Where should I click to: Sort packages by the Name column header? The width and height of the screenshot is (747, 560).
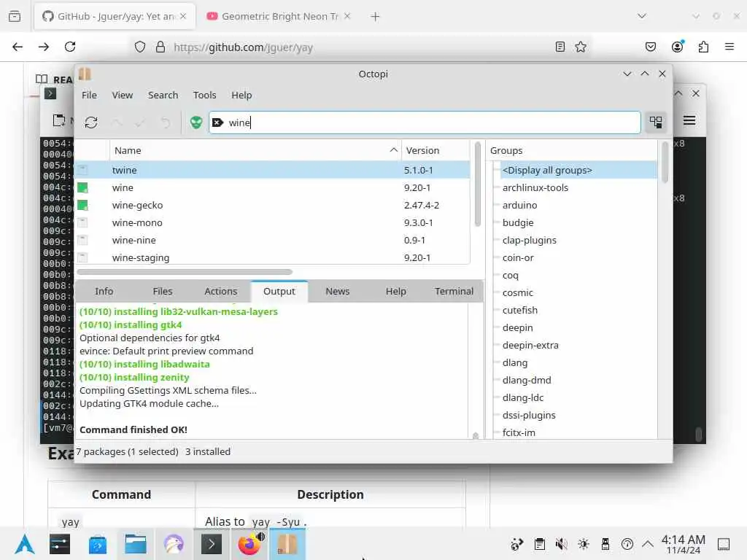[x=255, y=150]
